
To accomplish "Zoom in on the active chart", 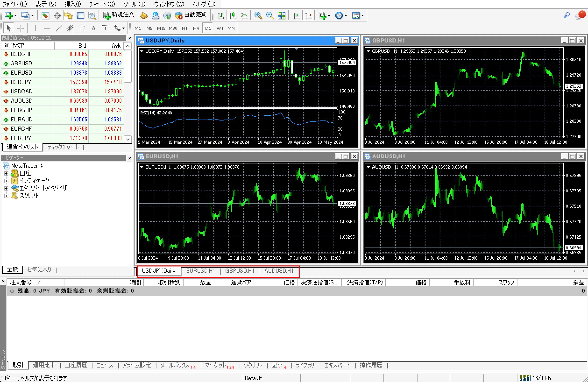I will [258, 15].
